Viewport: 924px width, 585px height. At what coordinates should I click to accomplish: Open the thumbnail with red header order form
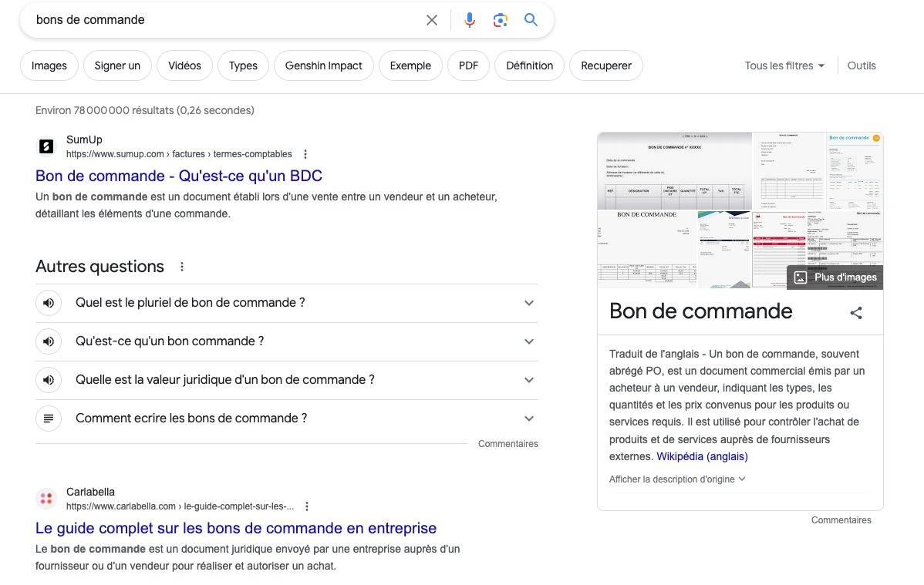click(x=779, y=250)
